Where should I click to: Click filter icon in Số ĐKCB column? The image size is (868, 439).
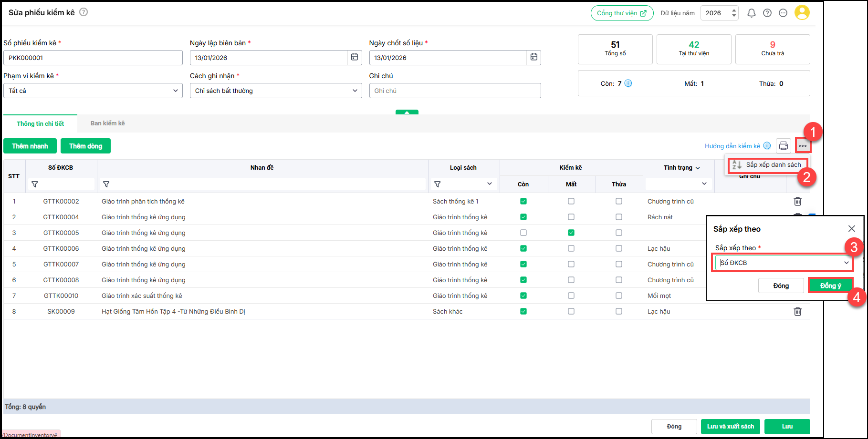(35, 184)
